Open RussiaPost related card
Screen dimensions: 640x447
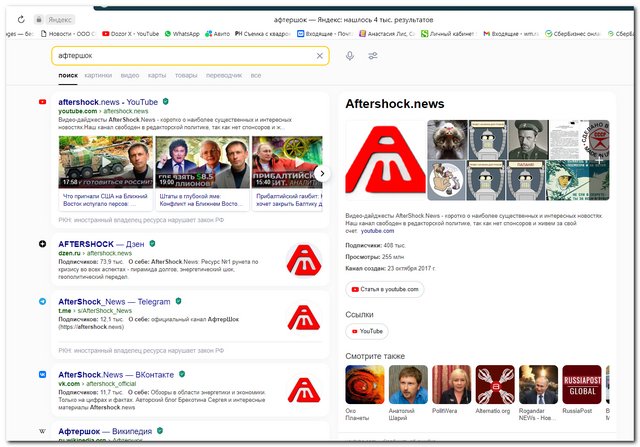(582, 390)
